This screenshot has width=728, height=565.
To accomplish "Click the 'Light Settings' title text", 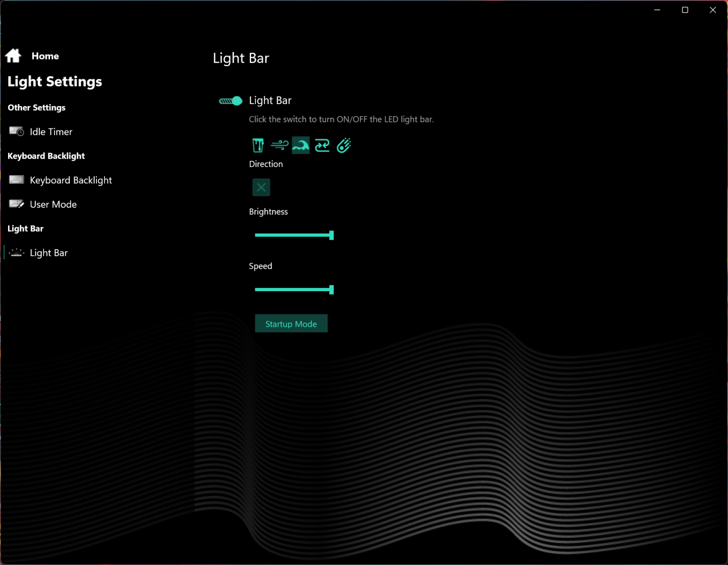I will [x=55, y=82].
